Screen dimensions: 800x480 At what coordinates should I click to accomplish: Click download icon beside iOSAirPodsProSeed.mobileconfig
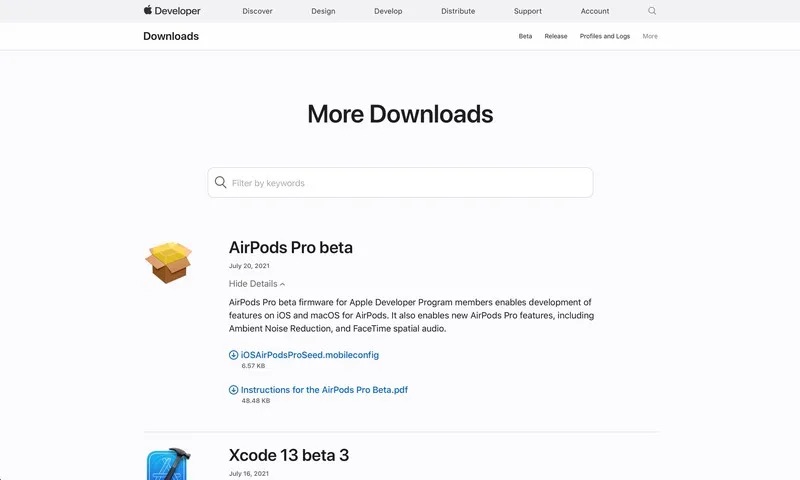click(x=234, y=355)
